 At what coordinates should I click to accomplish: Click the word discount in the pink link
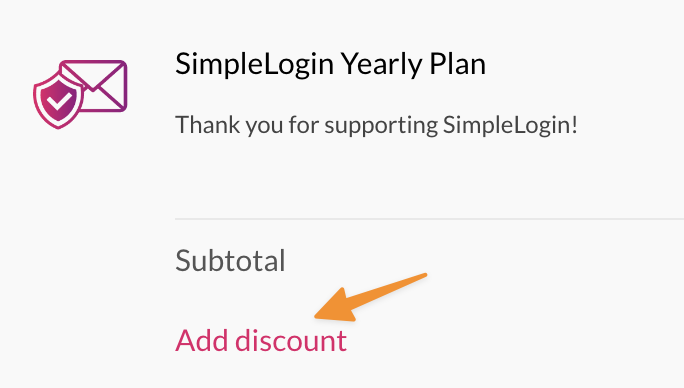[x=291, y=340]
